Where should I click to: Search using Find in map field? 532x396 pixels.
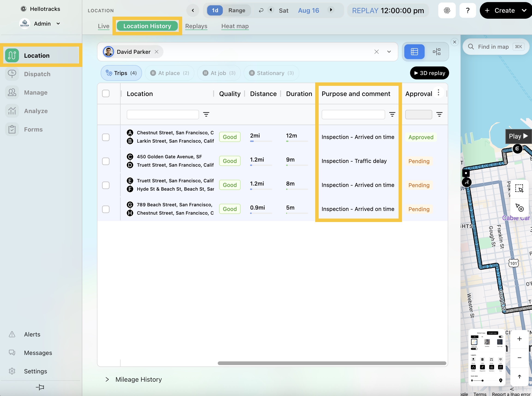tap(496, 47)
